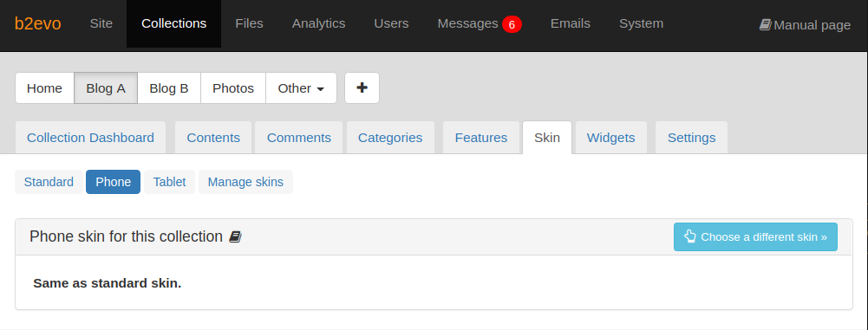Image resolution: width=868 pixels, height=330 pixels.
Task: Select the Tablet skin sub-tab
Action: click(x=169, y=182)
